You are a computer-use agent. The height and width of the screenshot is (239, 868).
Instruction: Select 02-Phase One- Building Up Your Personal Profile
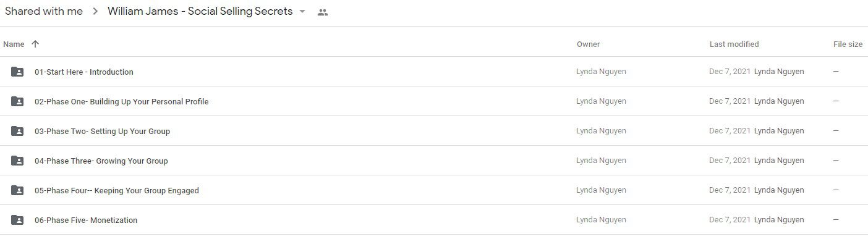(434, 101)
